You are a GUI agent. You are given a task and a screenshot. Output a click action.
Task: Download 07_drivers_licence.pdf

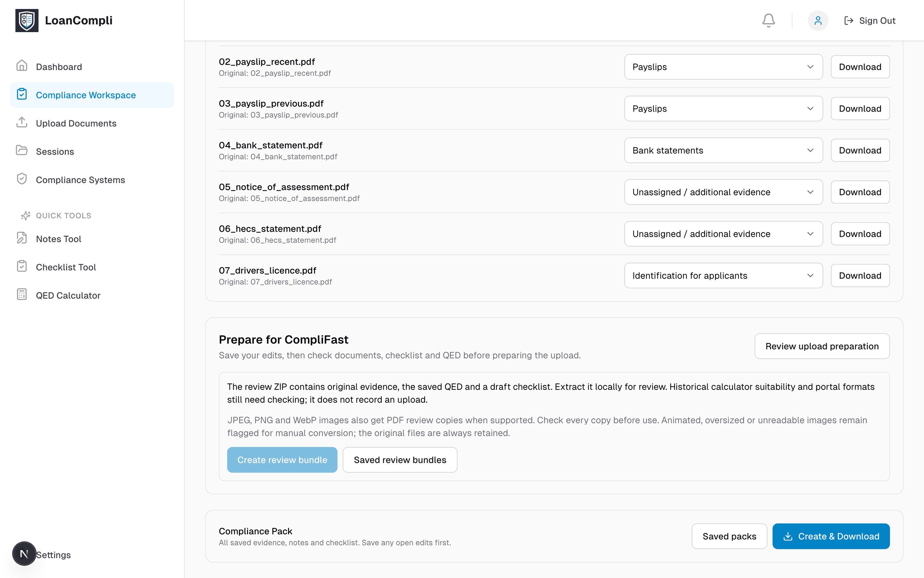860,276
